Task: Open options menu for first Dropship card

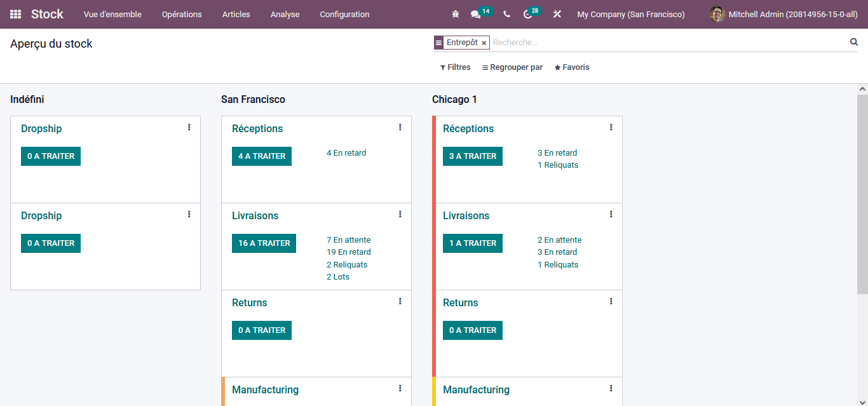Action: click(x=189, y=127)
